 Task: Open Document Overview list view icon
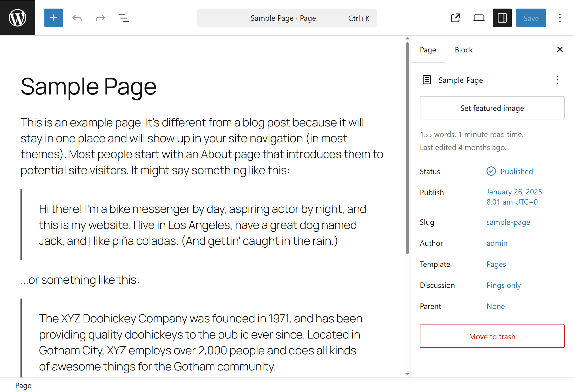pos(124,18)
